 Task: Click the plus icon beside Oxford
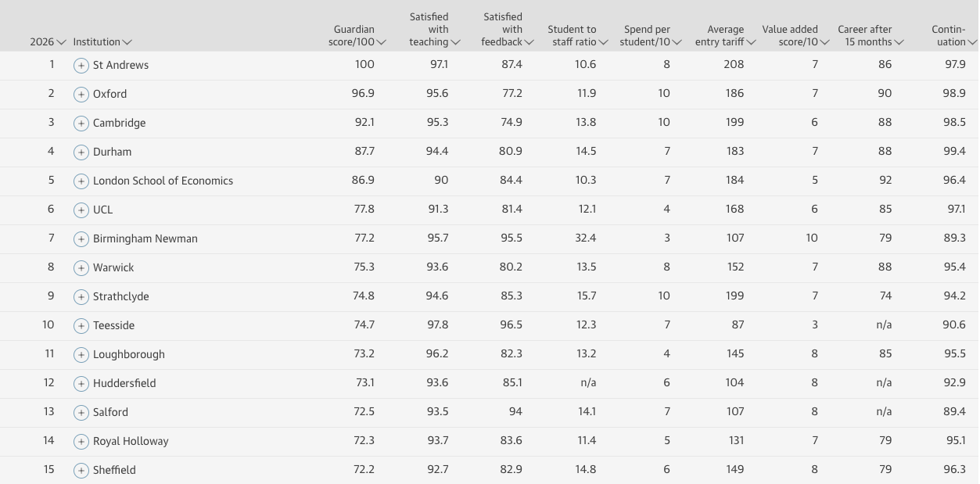click(81, 95)
